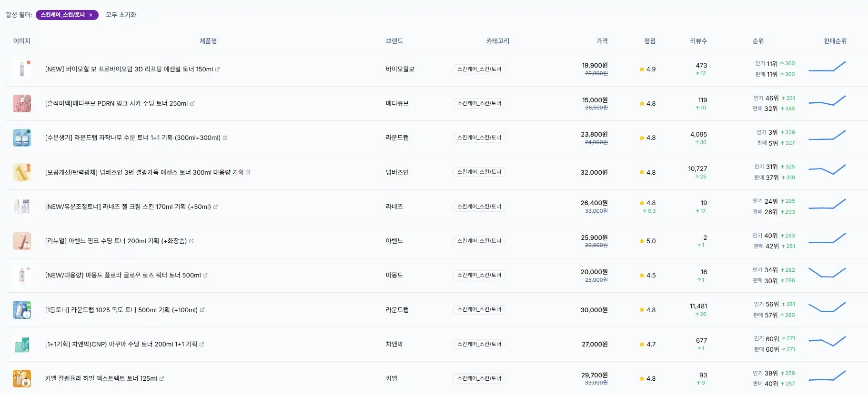Click the 라네즈 젤 크림 product thumbnail

pyautogui.click(x=22, y=207)
